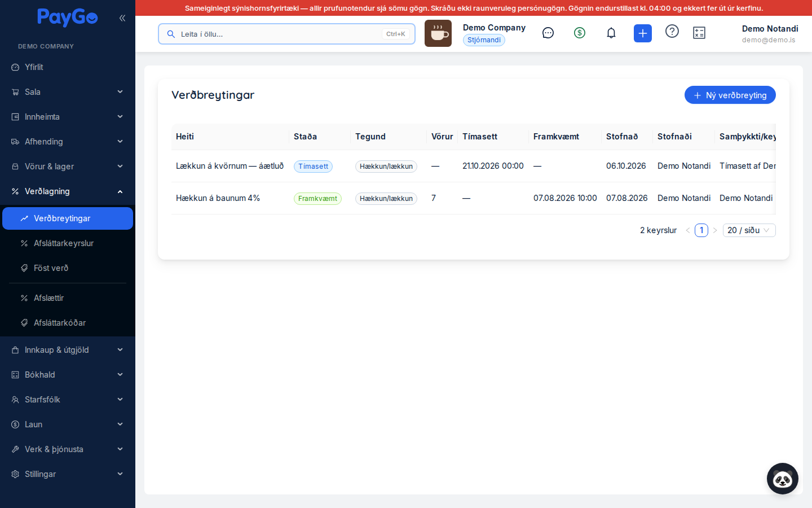Expand the Starfsfólk section
This screenshot has height=508, width=812.
coord(68,400)
